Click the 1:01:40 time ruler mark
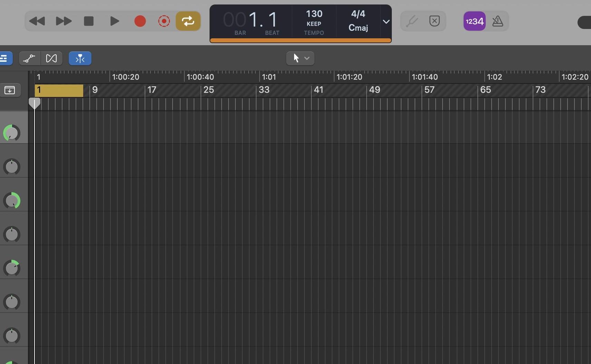This screenshot has width=591, height=364. tap(425, 77)
